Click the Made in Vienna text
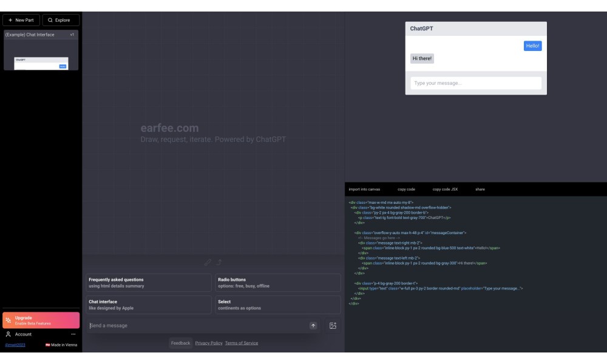The width and height of the screenshot is (607, 364). click(x=64, y=345)
